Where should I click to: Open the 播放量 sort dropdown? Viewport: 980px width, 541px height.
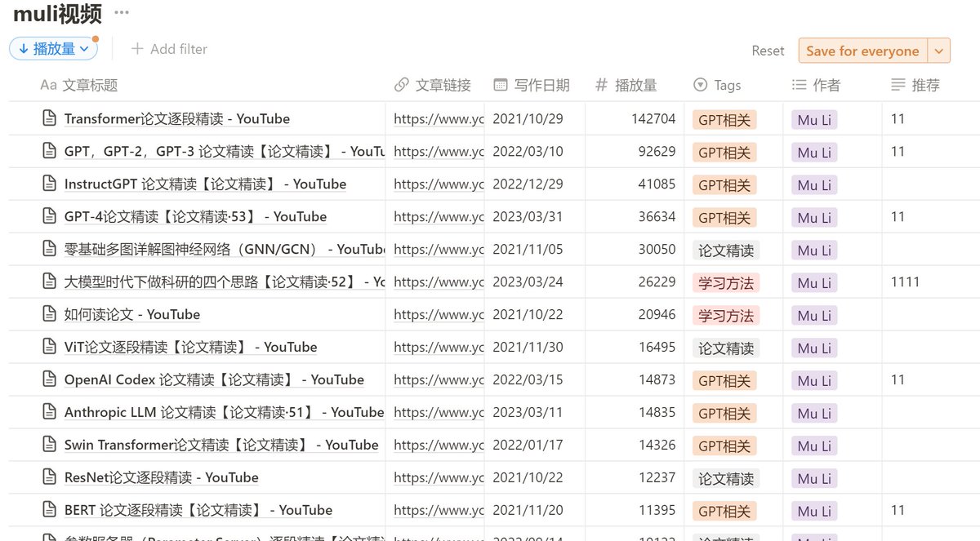point(52,50)
